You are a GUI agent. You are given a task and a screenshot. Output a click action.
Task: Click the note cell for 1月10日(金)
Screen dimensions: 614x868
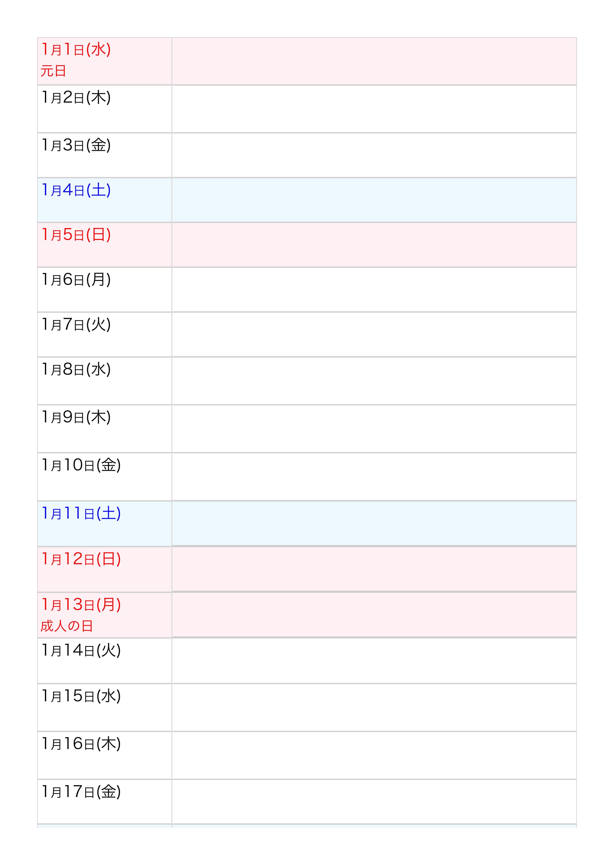pyautogui.click(x=374, y=476)
